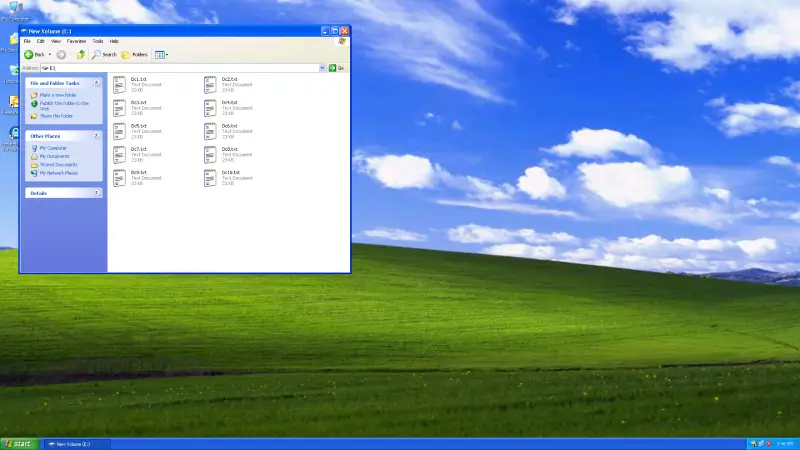Select the Dc8.txt file icon
Viewport: 800px width, 450px height.
210,155
